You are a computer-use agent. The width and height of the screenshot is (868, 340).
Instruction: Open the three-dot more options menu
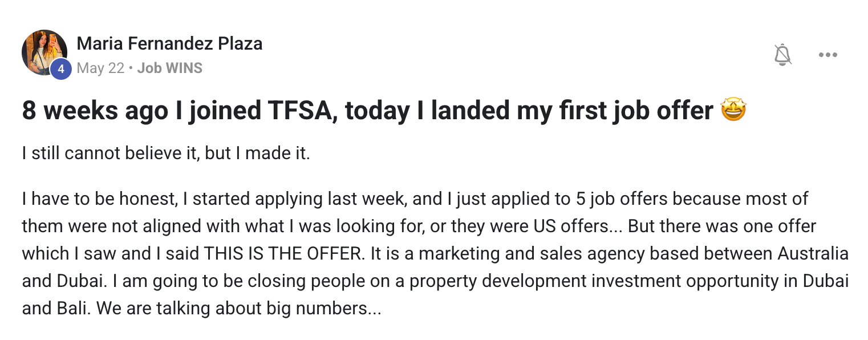pyautogui.click(x=828, y=55)
